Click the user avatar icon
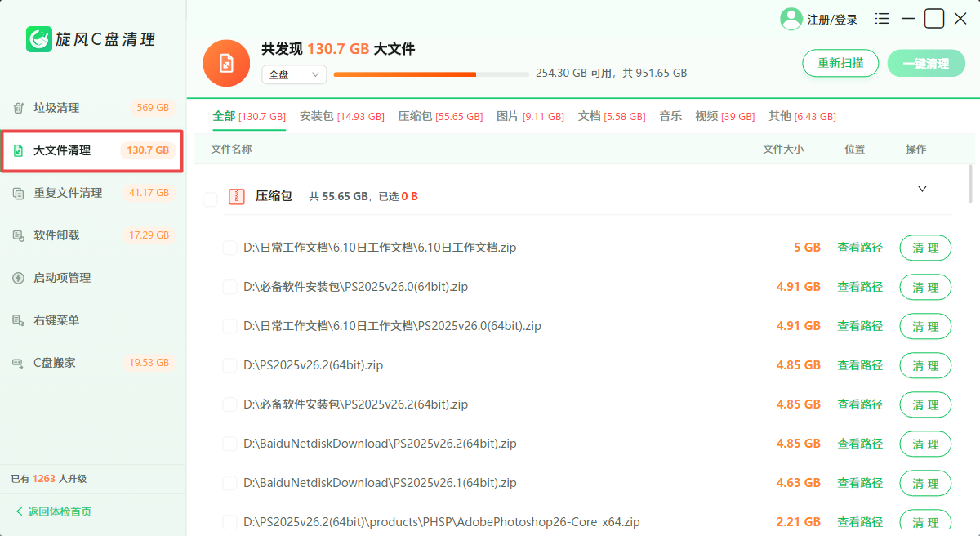980x536 pixels. (791, 19)
